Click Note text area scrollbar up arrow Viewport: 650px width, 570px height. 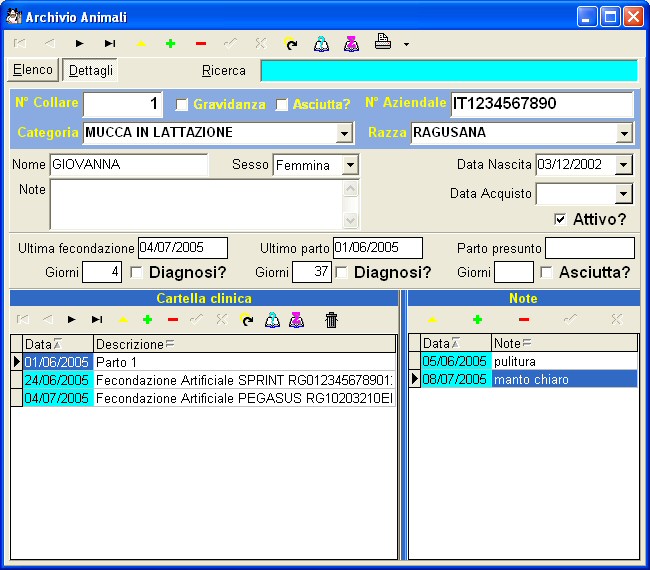(x=350, y=188)
